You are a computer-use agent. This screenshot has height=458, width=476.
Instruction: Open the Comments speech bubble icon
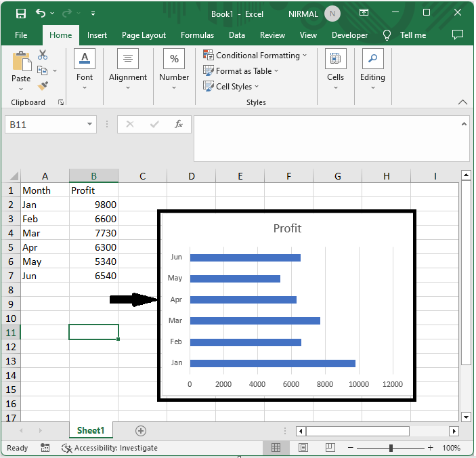pos(458,35)
